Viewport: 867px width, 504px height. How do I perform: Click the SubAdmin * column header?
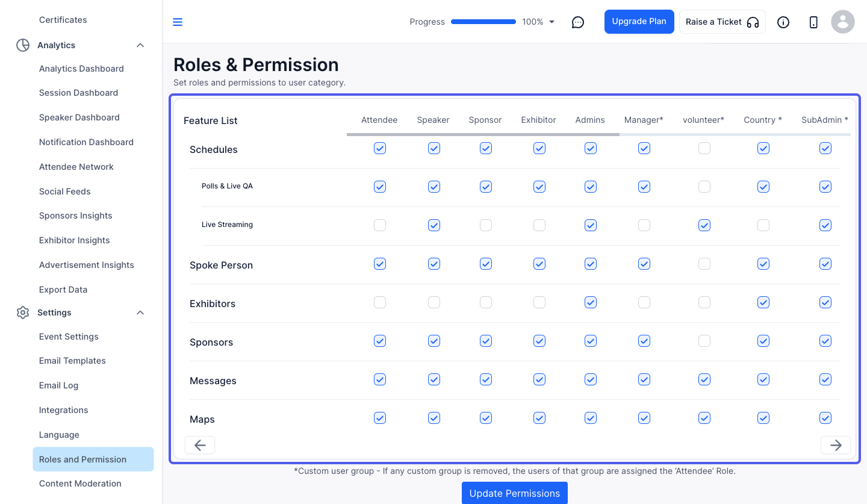824,120
